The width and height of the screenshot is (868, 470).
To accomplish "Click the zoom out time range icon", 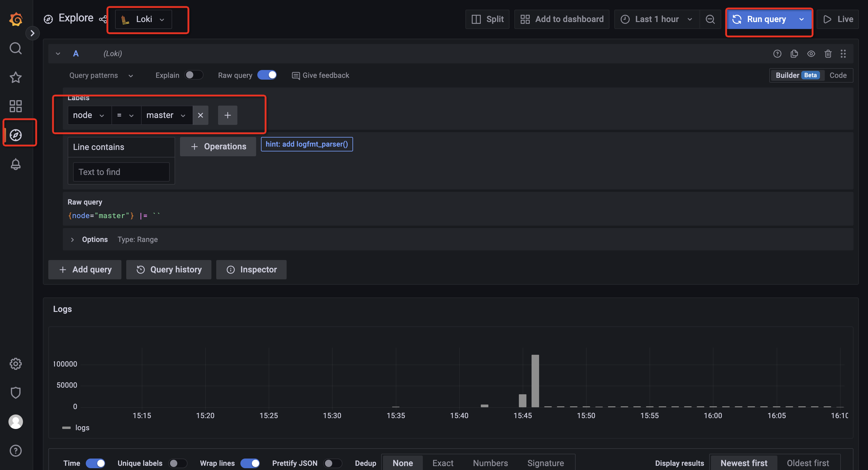I will tap(710, 19).
